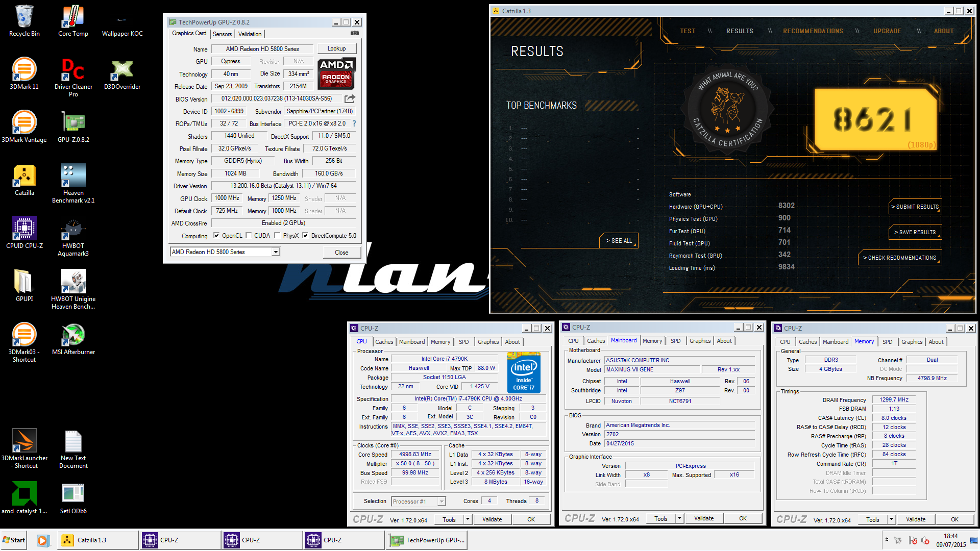Screen dimensions: 980x551
Task: Switch to Sensors tab in GPU-Z
Action: (x=223, y=34)
